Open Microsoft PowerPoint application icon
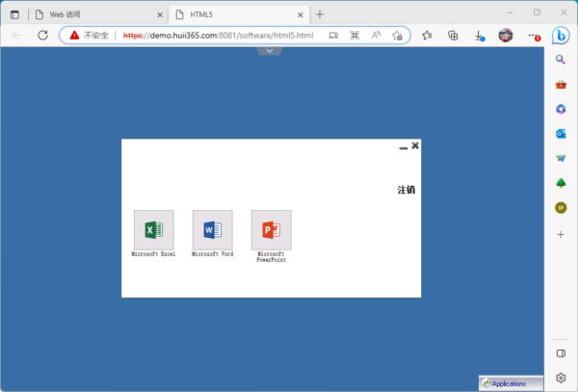The height and width of the screenshot is (392, 578). tap(271, 230)
